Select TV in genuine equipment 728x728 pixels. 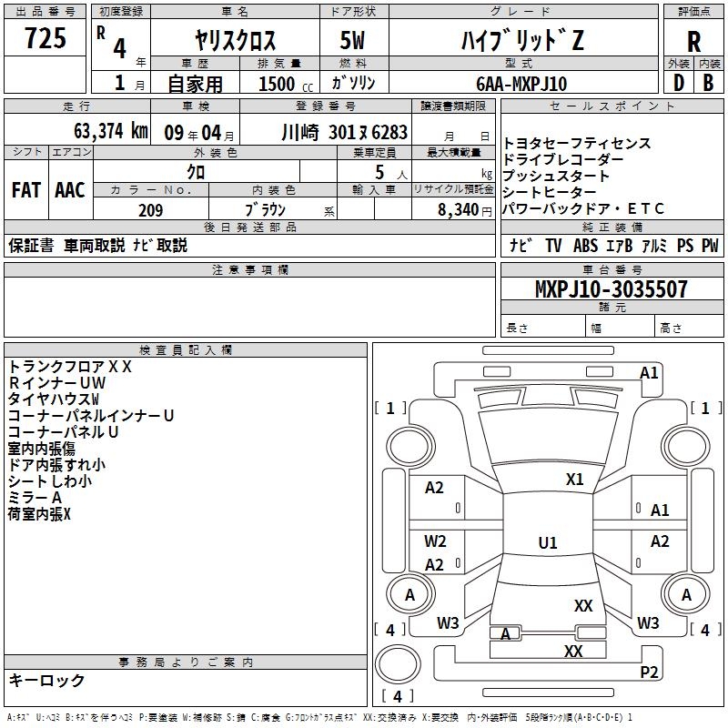[553, 245]
